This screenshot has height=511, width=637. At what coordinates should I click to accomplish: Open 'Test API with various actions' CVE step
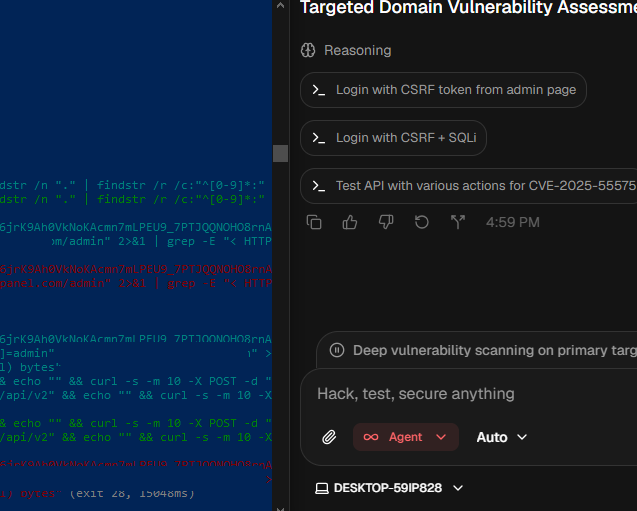click(x=468, y=186)
